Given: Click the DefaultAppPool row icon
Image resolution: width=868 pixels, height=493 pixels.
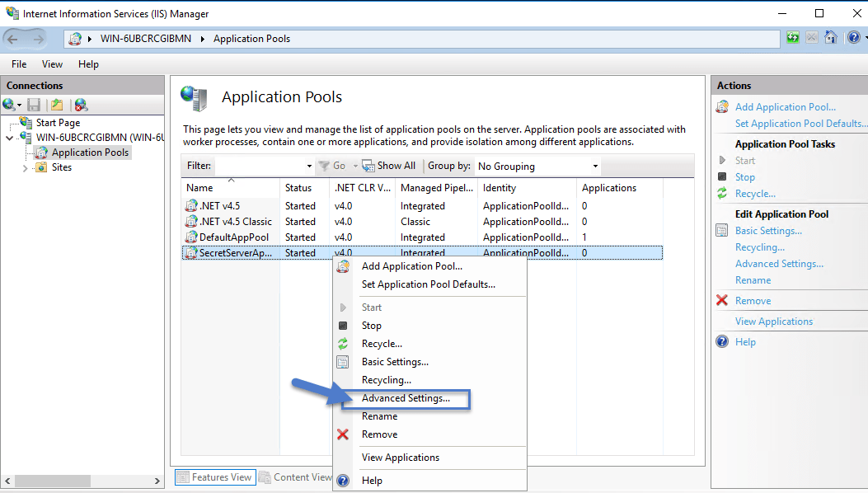Looking at the screenshot, I should tap(191, 237).
